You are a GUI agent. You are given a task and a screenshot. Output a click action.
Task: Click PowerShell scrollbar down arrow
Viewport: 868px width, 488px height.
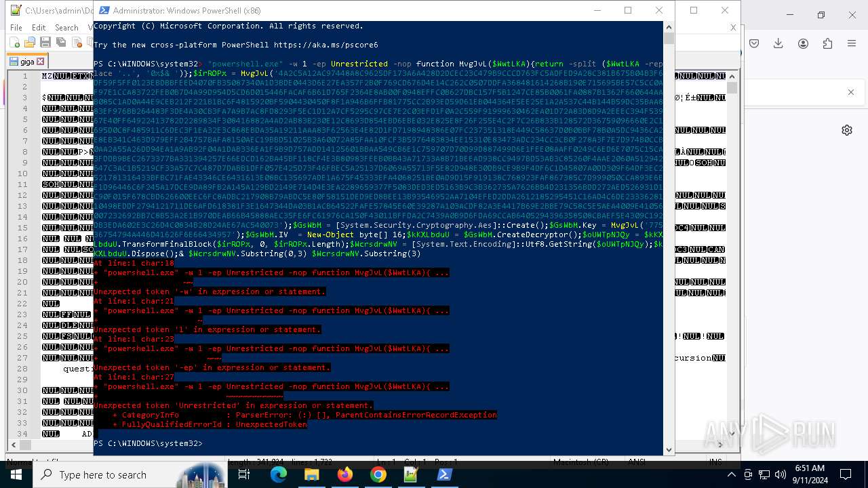click(x=669, y=449)
